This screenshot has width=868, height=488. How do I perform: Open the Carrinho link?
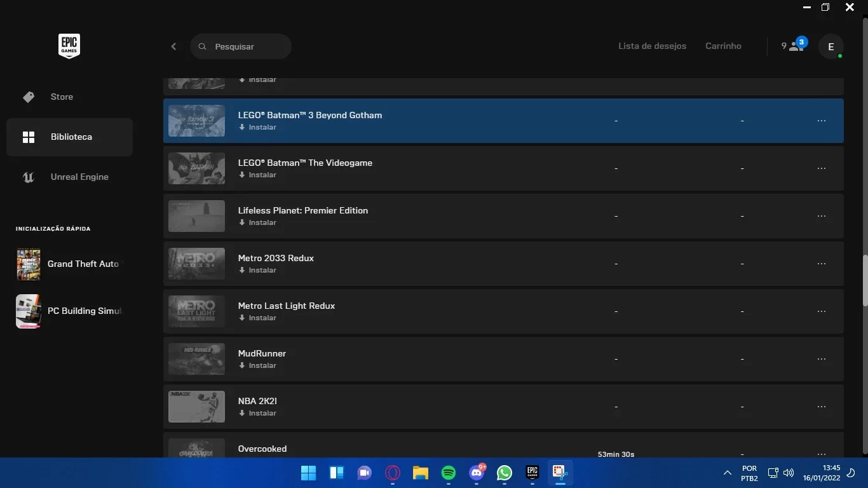tap(723, 46)
